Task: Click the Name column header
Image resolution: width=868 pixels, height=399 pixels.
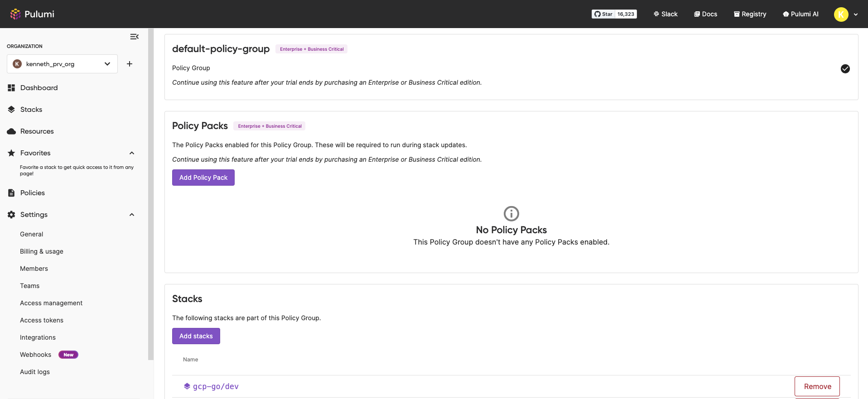Action: (x=190, y=360)
